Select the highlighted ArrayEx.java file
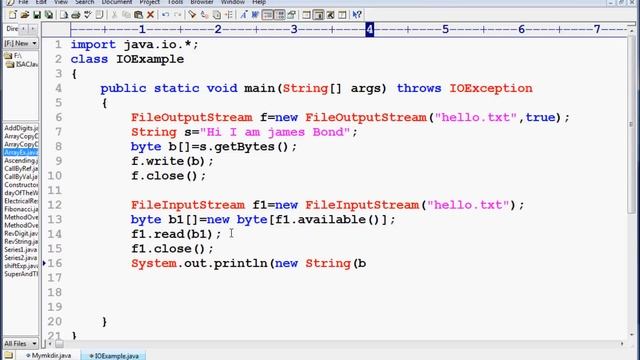This screenshot has width=640, height=360. click(21, 152)
